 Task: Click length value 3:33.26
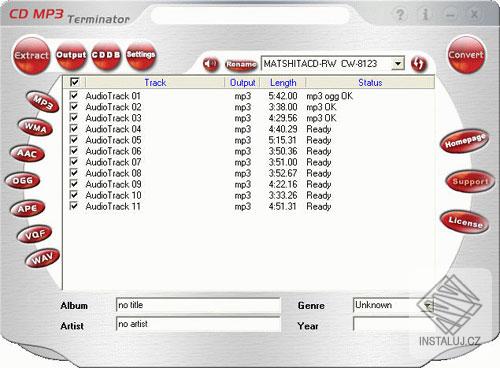click(283, 195)
